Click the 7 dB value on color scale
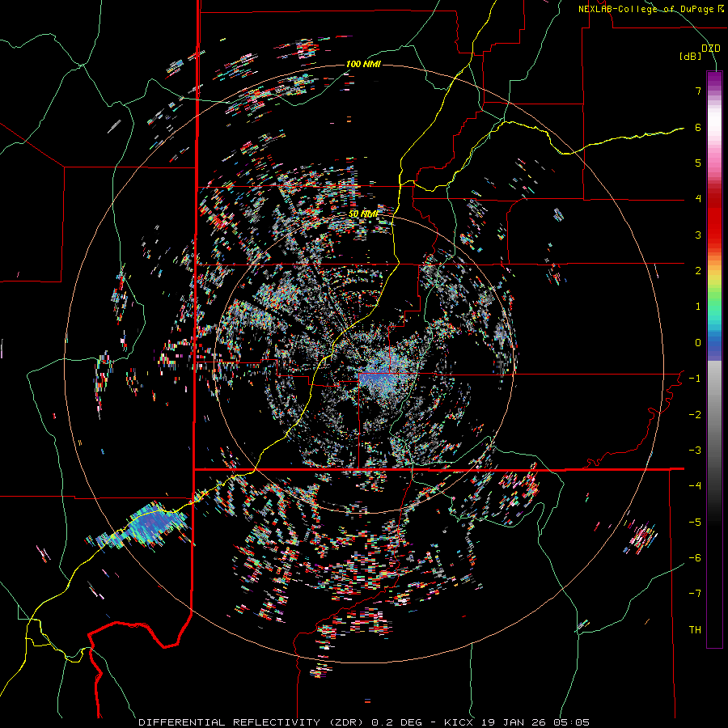 click(698, 91)
